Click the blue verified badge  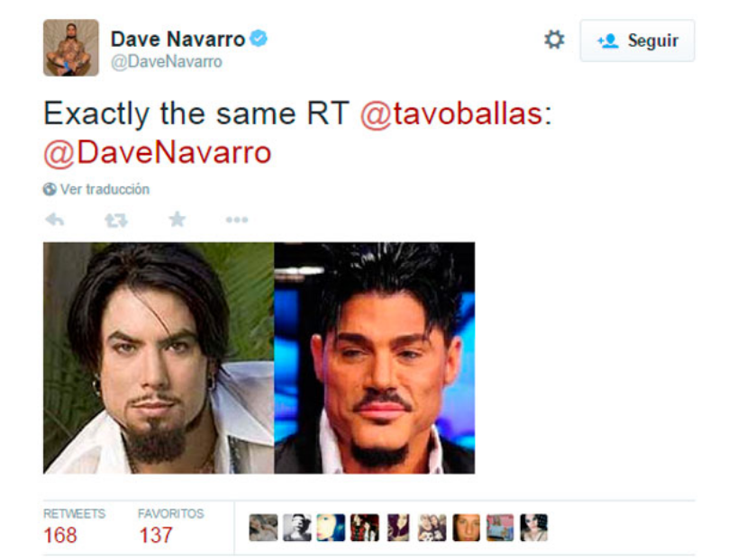tap(259, 38)
